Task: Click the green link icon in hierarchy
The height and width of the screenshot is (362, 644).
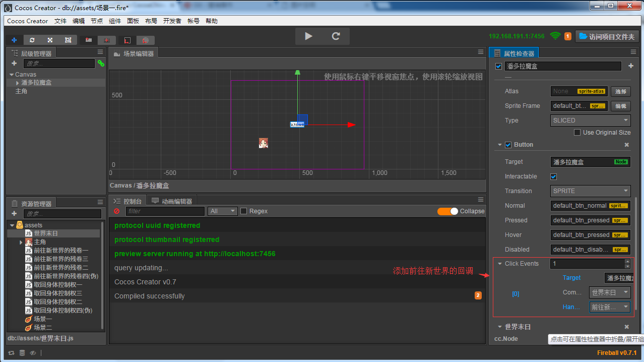Action: 101,64
